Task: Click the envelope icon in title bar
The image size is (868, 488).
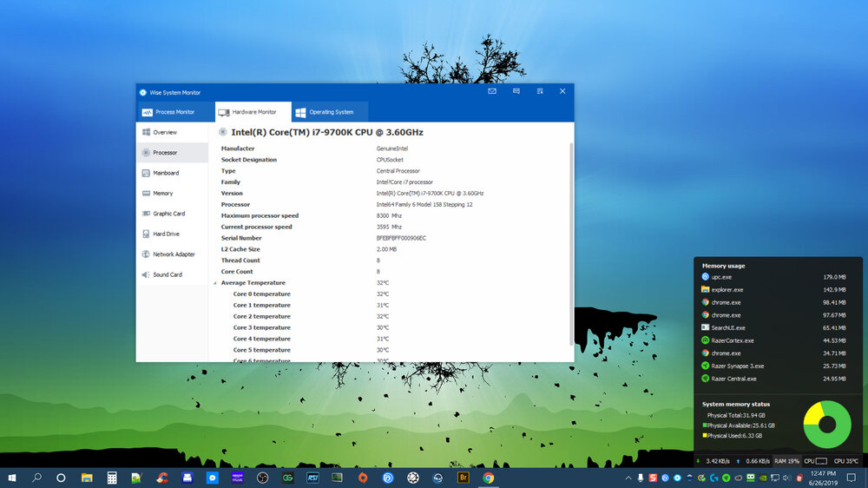Action: point(492,91)
